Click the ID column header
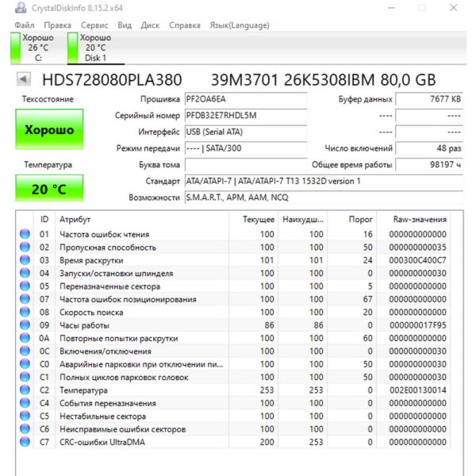The height and width of the screenshot is (476, 476). click(x=44, y=219)
